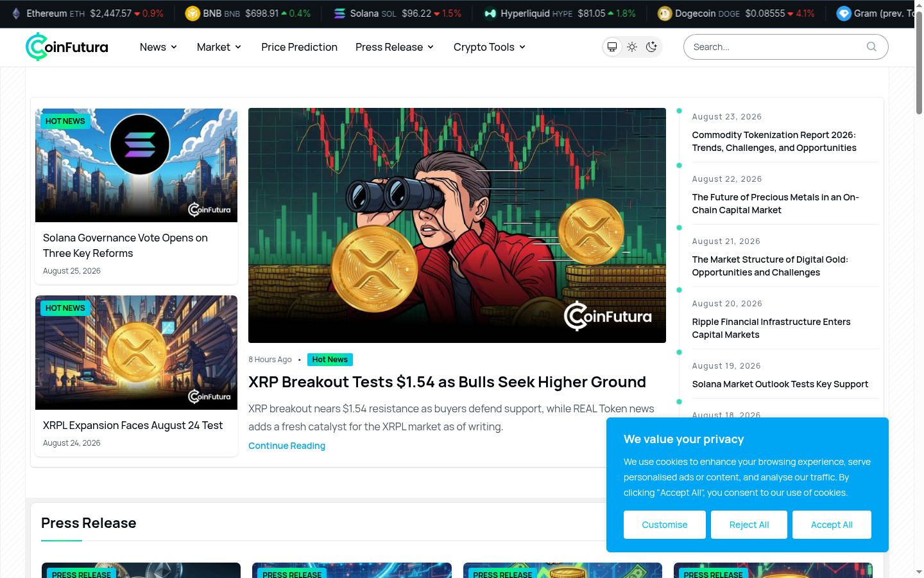Open the Price Prediction page
This screenshot has width=924, height=578.
click(299, 47)
